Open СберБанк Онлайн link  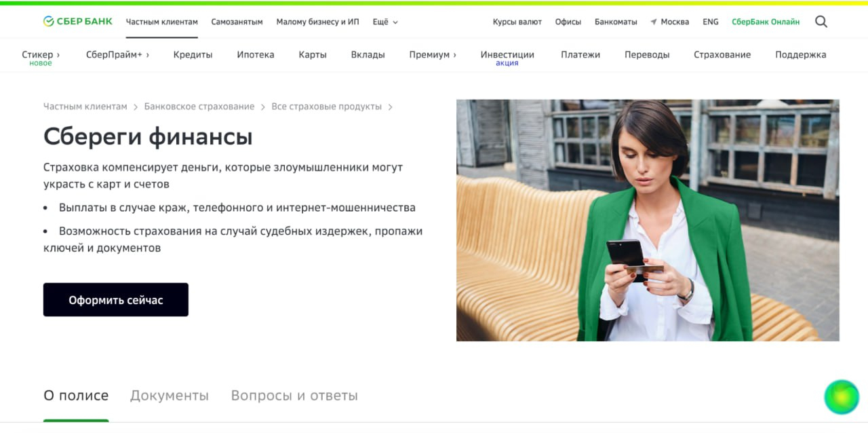[x=766, y=22]
